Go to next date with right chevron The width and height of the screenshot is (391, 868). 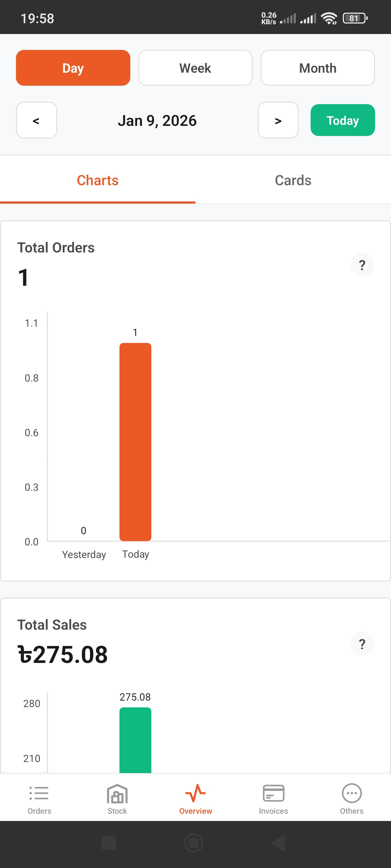click(x=278, y=120)
